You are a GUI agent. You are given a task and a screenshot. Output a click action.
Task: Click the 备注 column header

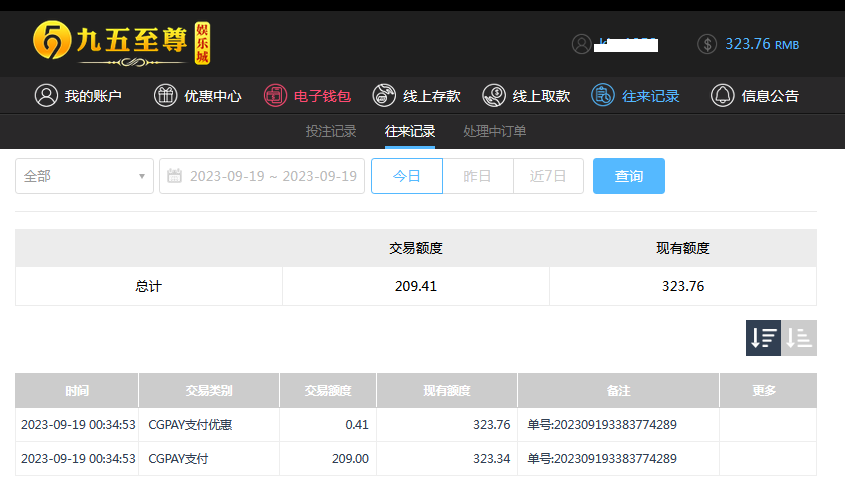pyautogui.click(x=618, y=391)
